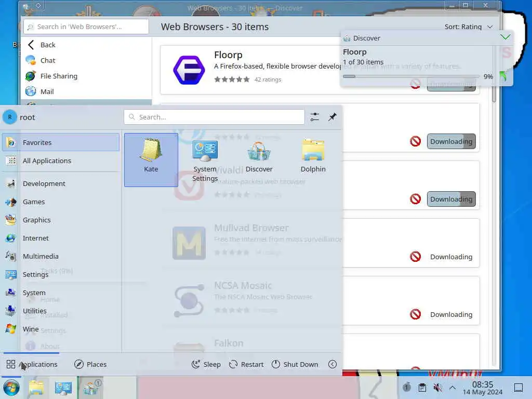Open the Utilities category
The width and height of the screenshot is (532, 399).
pyautogui.click(x=61, y=311)
